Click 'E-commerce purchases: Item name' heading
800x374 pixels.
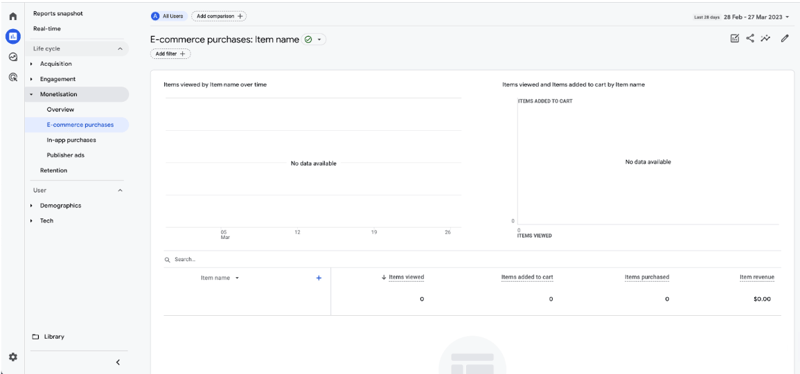224,39
